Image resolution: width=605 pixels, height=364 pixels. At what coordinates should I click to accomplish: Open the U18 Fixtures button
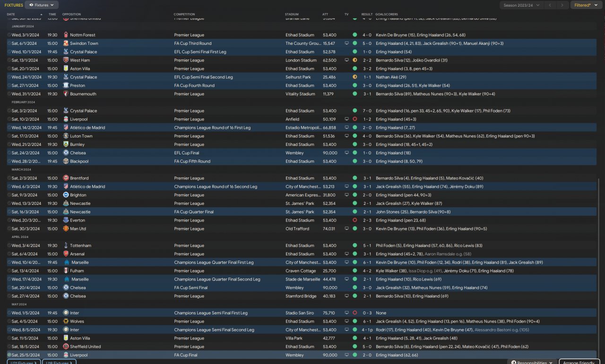point(59,362)
